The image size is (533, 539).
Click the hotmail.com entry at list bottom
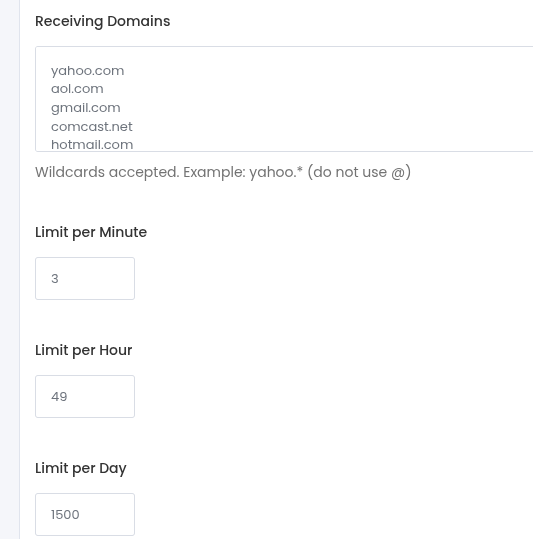pyautogui.click(x=92, y=145)
